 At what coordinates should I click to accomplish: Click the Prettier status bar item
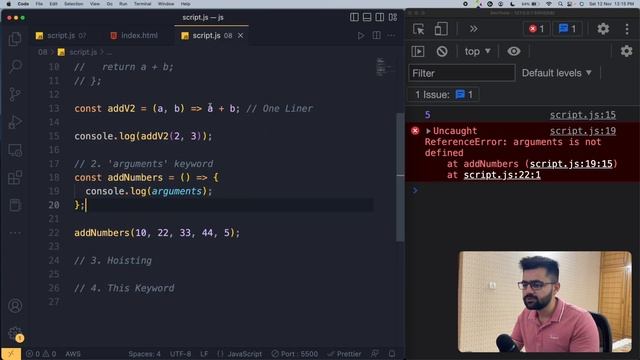click(344, 354)
